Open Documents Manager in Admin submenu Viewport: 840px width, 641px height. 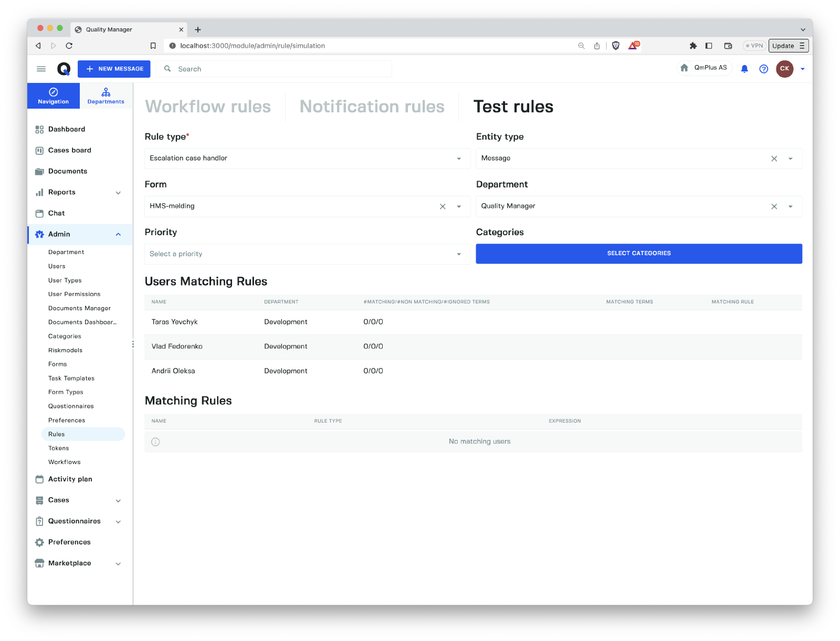point(79,308)
